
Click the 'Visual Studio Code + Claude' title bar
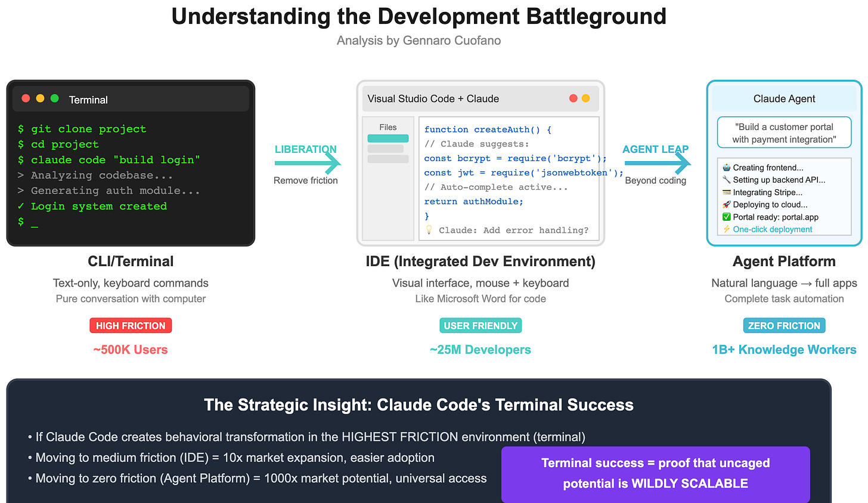(480, 98)
